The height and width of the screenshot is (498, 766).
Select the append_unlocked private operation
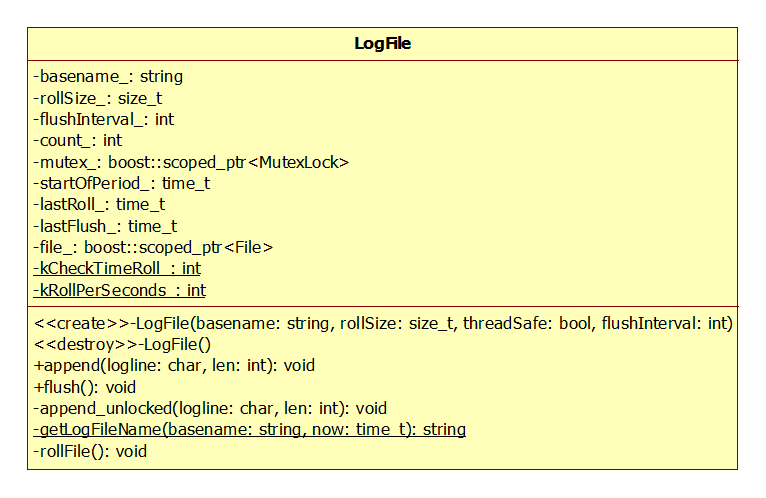(x=210, y=409)
